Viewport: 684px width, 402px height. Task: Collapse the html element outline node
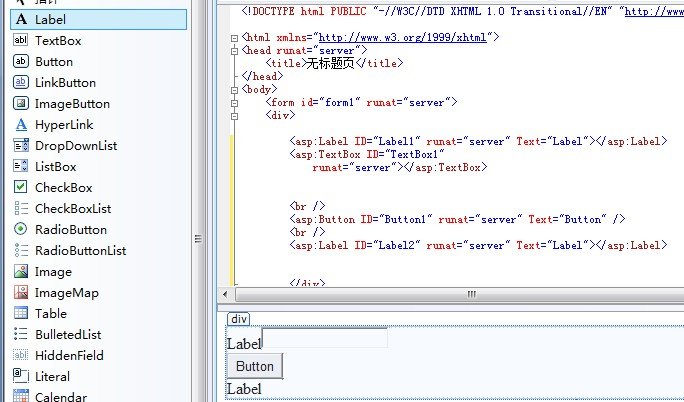[x=234, y=38]
